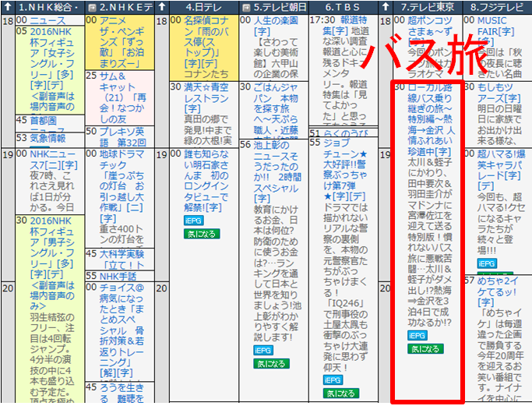Click iEPG button under 誰も知らない明石家さんま
This screenshot has width=532, height=413.
coord(193,221)
